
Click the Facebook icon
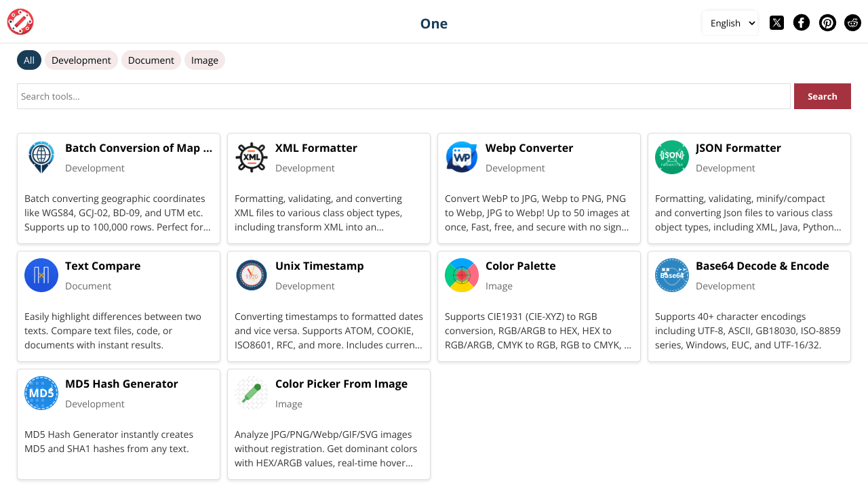(802, 22)
